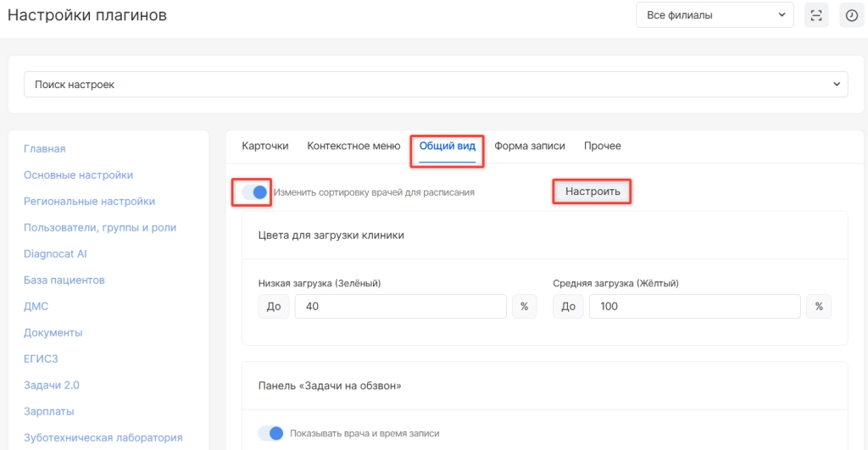Click the Цвета для загрузки клиники heading
Viewport: 868px width, 450px height.
pos(331,236)
